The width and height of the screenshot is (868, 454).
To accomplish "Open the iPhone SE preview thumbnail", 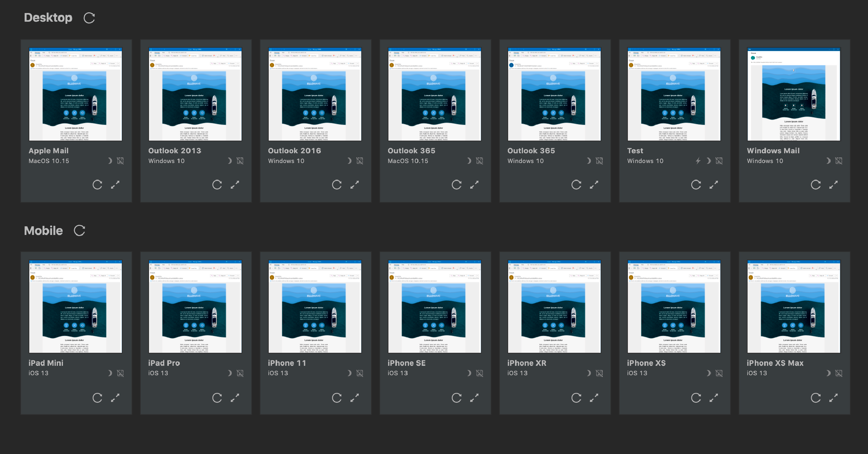I will click(x=435, y=306).
